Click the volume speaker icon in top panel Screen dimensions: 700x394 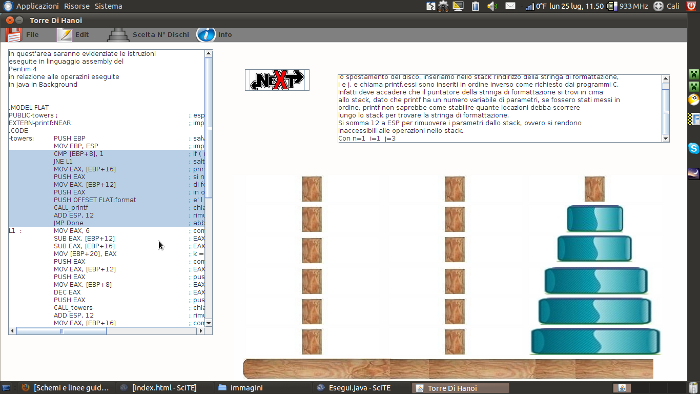tap(492, 6)
